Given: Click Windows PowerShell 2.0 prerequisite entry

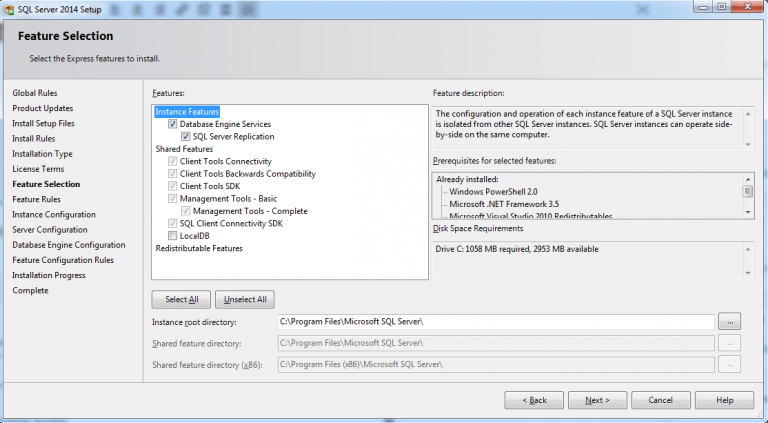Looking at the screenshot, I should pos(493,192).
